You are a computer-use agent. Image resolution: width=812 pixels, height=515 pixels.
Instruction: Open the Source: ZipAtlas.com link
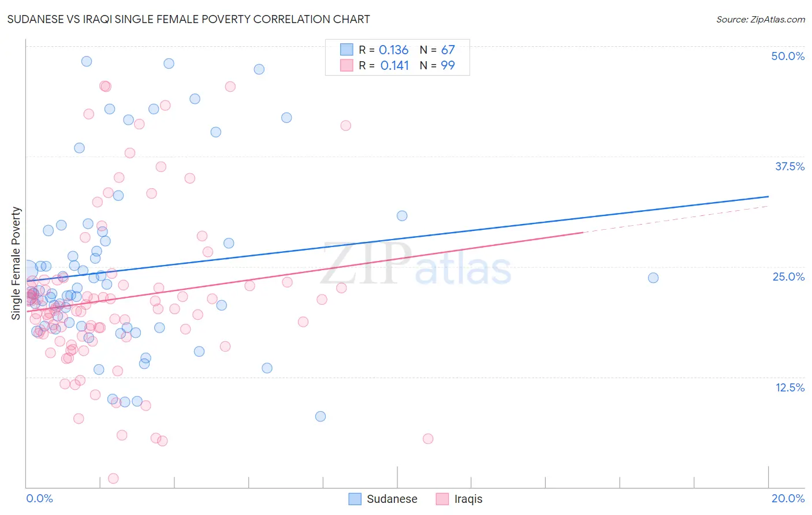click(761, 19)
